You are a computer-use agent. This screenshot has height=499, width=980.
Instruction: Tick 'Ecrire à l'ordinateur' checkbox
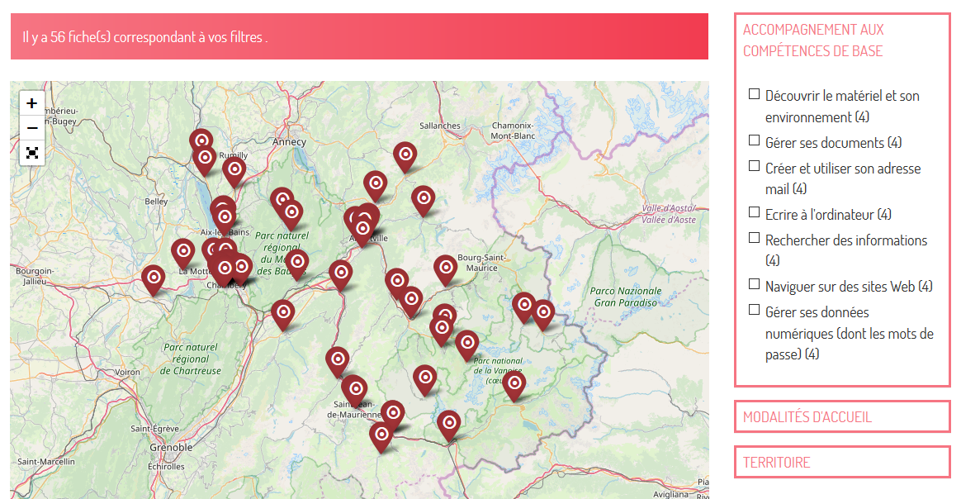[754, 212]
